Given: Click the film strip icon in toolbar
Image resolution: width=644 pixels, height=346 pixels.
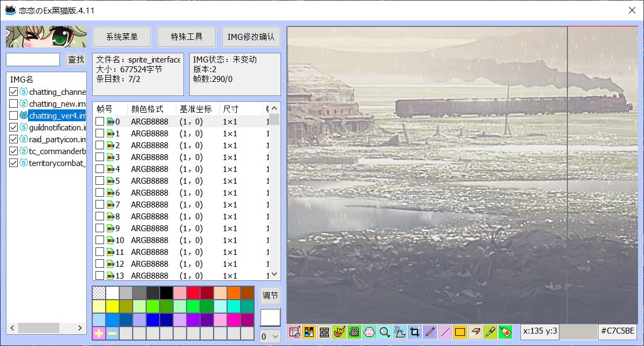Looking at the screenshot, I should tap(324, 332).
